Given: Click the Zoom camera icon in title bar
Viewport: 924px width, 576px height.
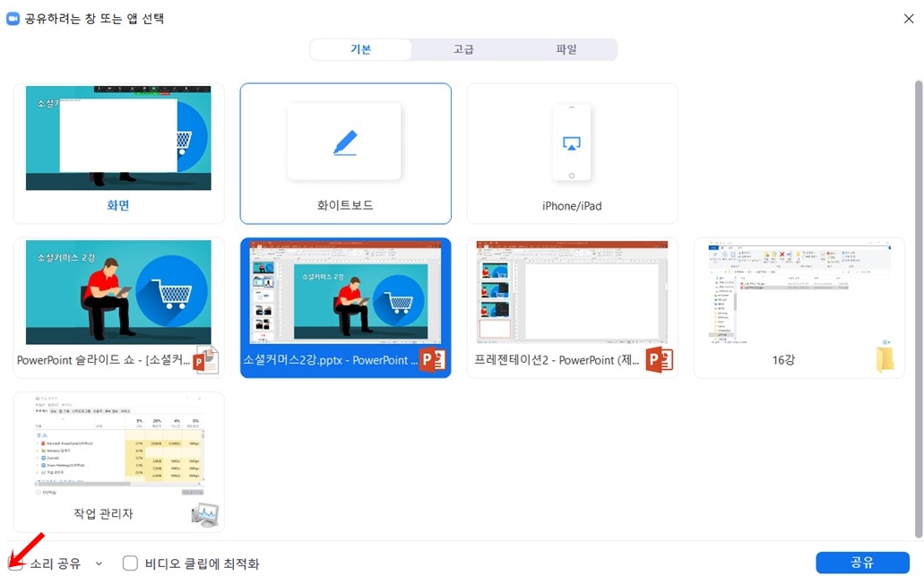Looking at the screenshot, I should (13, 18).
